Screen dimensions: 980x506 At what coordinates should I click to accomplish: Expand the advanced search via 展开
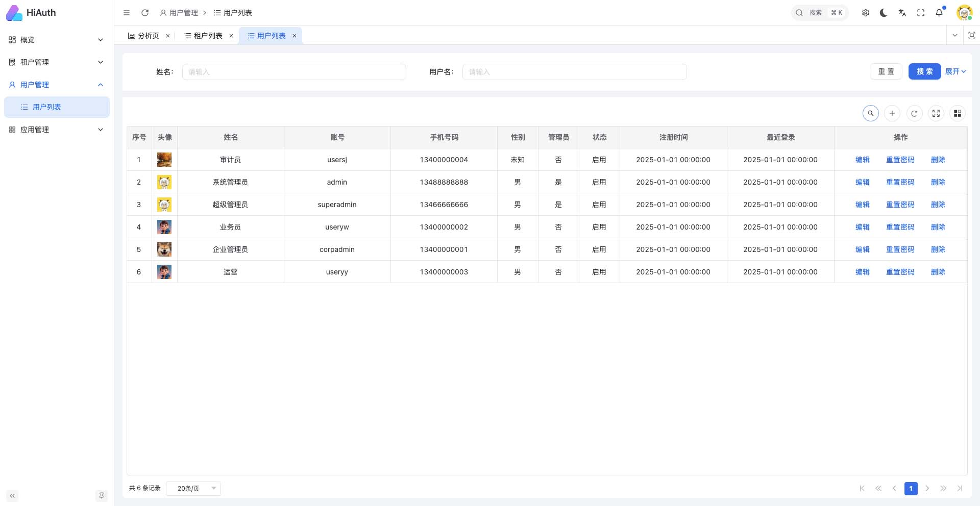954,71
